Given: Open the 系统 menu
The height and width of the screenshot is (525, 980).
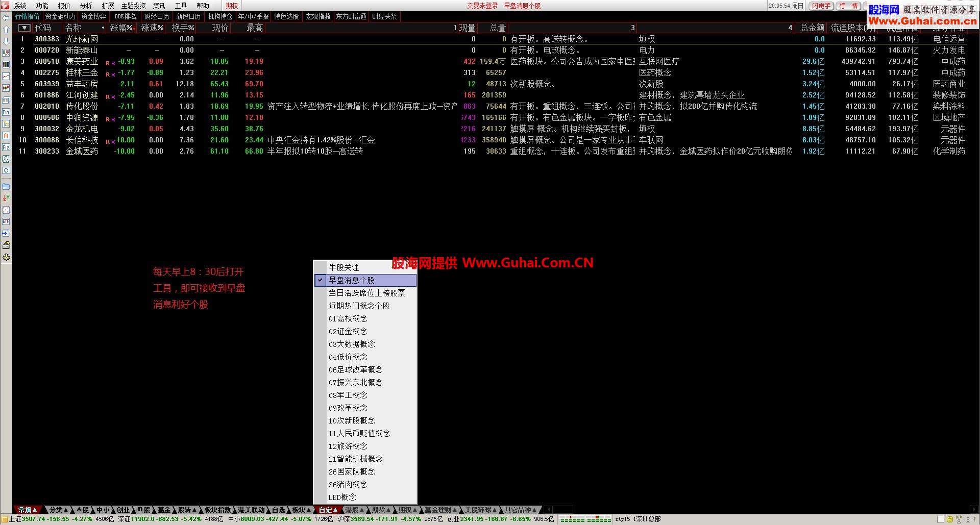Looking at the screenshot, I should (20, 6).
